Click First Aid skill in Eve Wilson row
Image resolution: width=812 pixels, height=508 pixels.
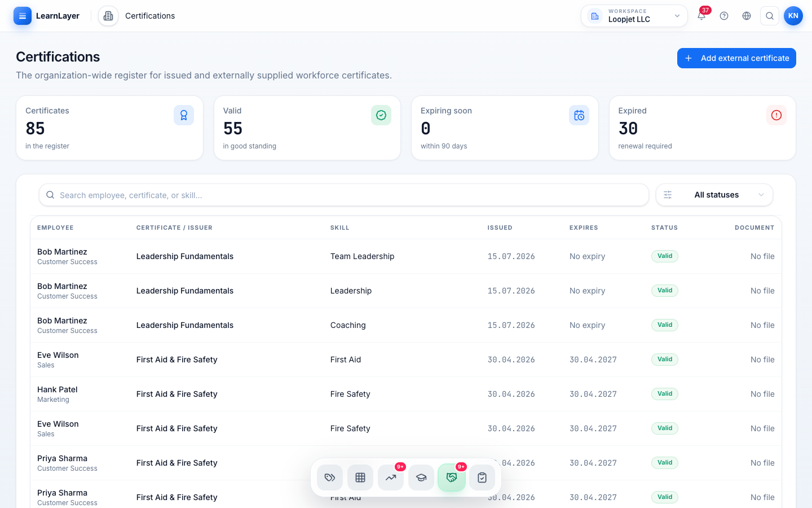(x=346, y=360)
